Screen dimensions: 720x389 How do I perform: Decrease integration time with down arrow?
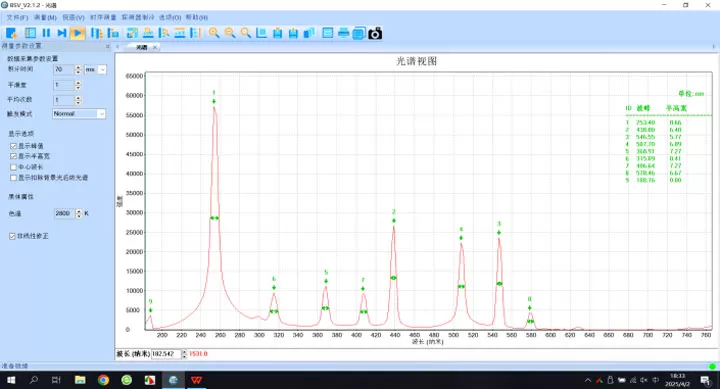(x=78, y=72)
